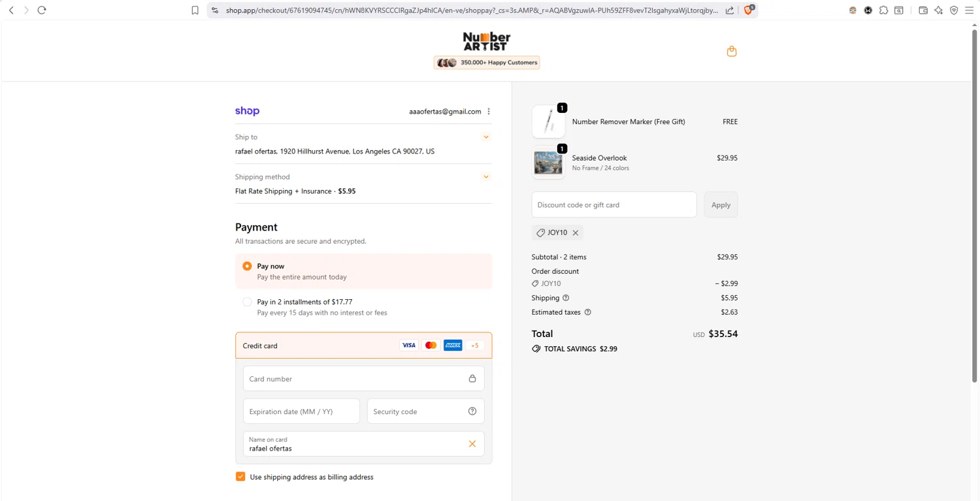This screenshot has width=980, height=501.
Task: Click the security code help icon
Action: pyautogui.click(x=472, y=412)
